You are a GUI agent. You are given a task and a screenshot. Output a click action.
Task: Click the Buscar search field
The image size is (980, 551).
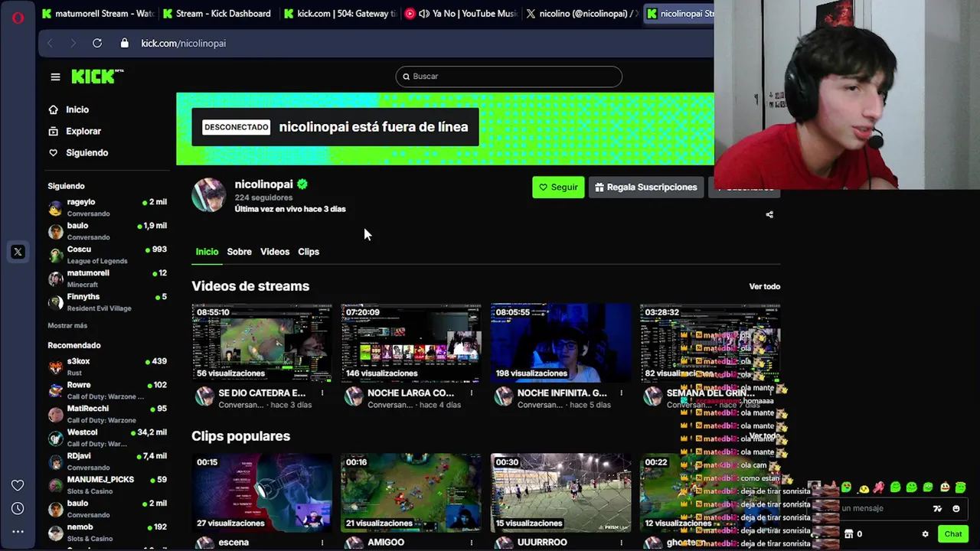pyautogui.click(x=509, y=77)
